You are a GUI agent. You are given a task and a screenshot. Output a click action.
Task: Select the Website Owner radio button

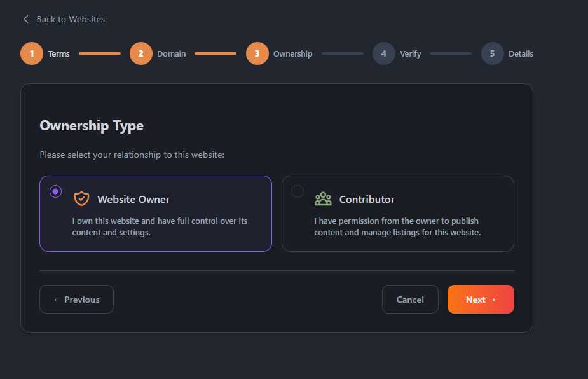point(55,190)
